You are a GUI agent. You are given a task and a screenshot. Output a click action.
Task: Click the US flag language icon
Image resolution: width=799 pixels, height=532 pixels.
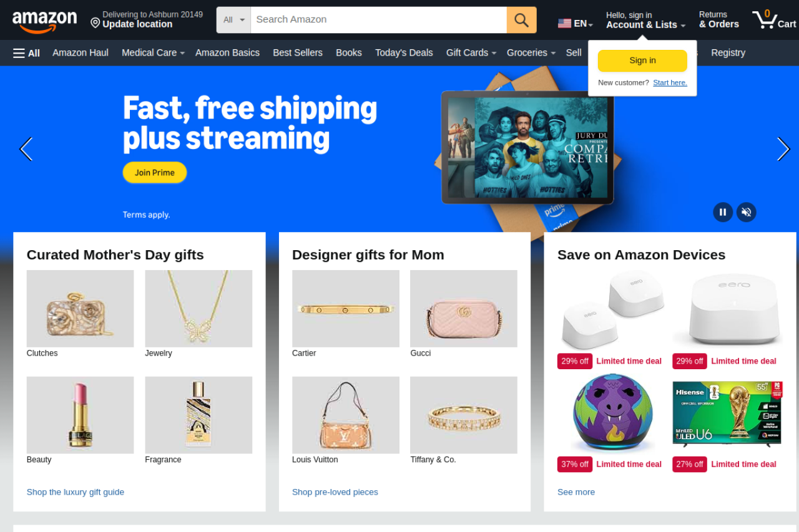pyautogui.click(x=564, y=24)
